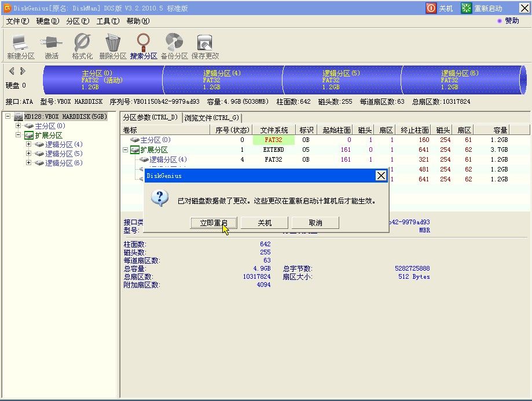Click the question mark icon in dialog
The image size is (532, 401).
pos(159,198)
